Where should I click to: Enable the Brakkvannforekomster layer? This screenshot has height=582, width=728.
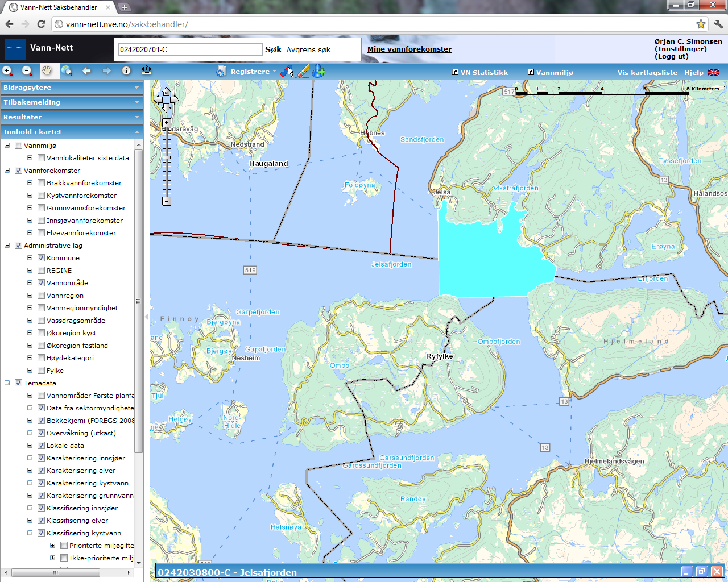click(41, 183)
